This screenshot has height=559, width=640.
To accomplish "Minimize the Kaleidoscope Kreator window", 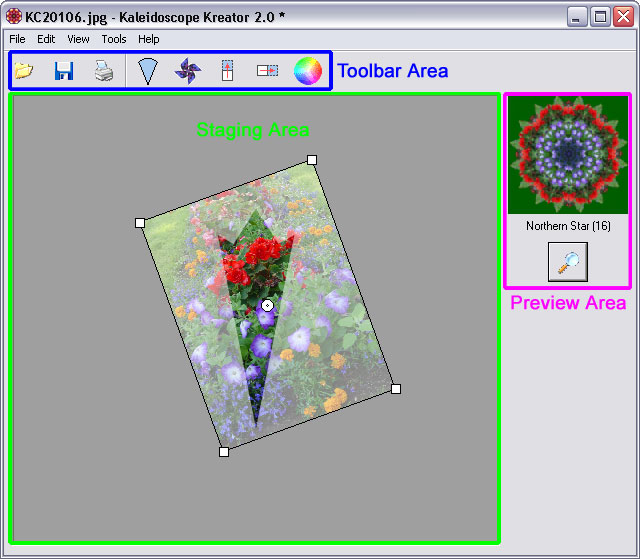I will coord(576,17).
